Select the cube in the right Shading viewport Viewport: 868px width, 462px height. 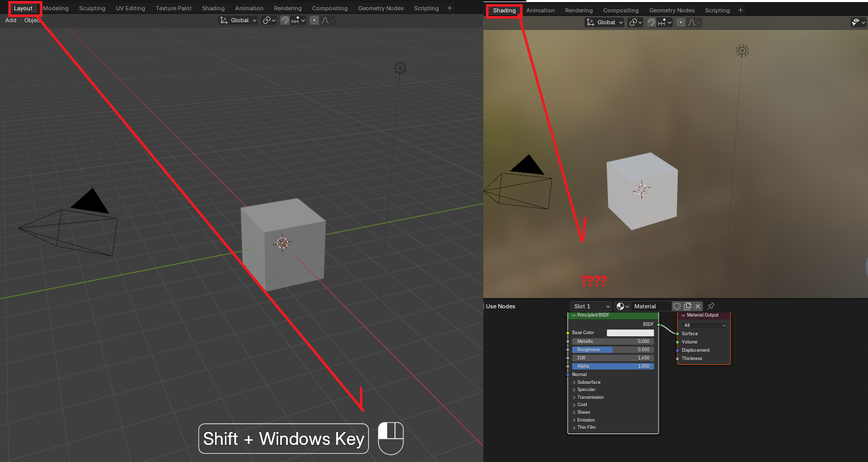(x=642, y=190)
